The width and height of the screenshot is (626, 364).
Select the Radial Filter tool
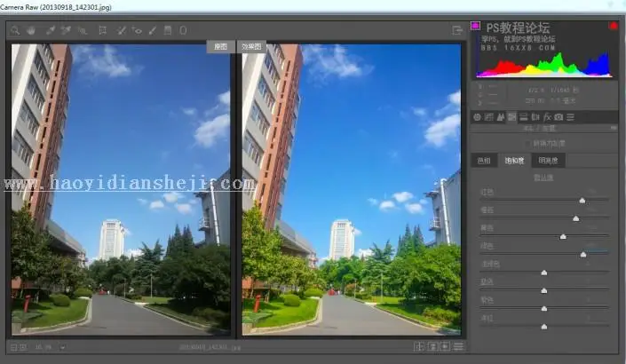[x=183, y=30]
